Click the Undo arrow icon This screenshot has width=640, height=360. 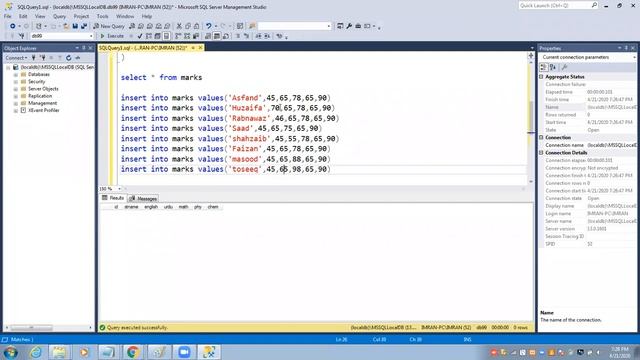[209, 26]
